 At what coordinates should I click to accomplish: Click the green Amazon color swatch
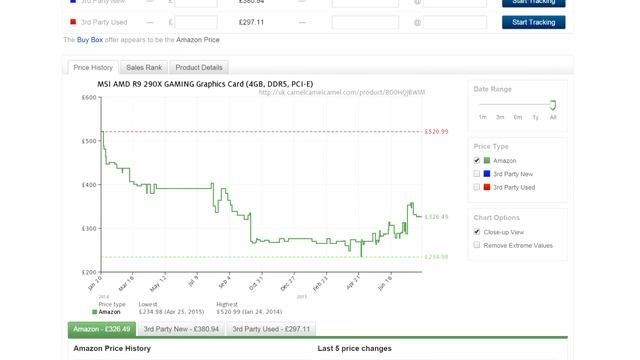[x=487, y=160]
